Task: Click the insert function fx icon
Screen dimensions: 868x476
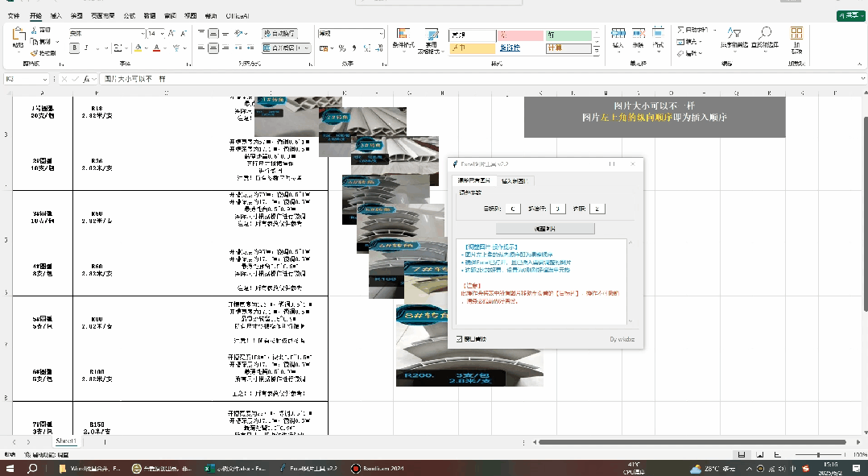Action: 87,79
